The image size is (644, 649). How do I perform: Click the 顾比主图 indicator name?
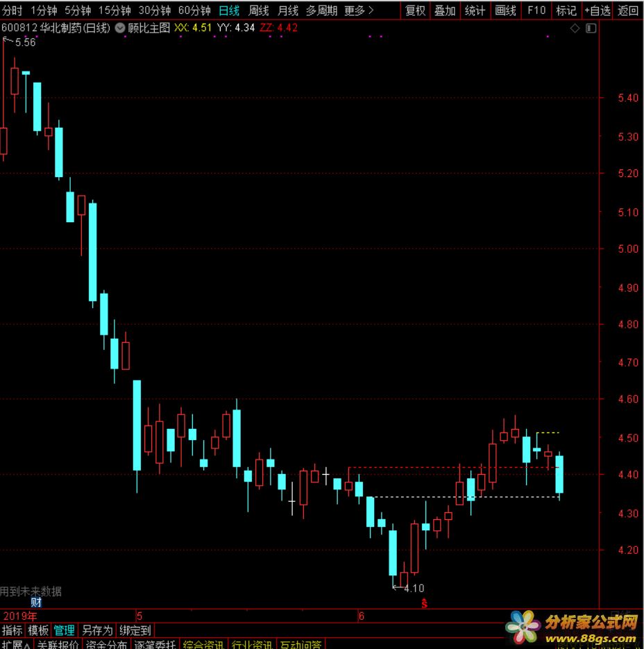pos(149,28)
